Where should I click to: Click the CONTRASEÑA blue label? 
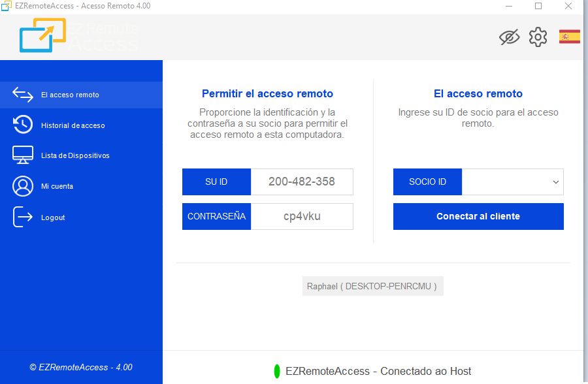pyautogui.click(x=216, y=216)
